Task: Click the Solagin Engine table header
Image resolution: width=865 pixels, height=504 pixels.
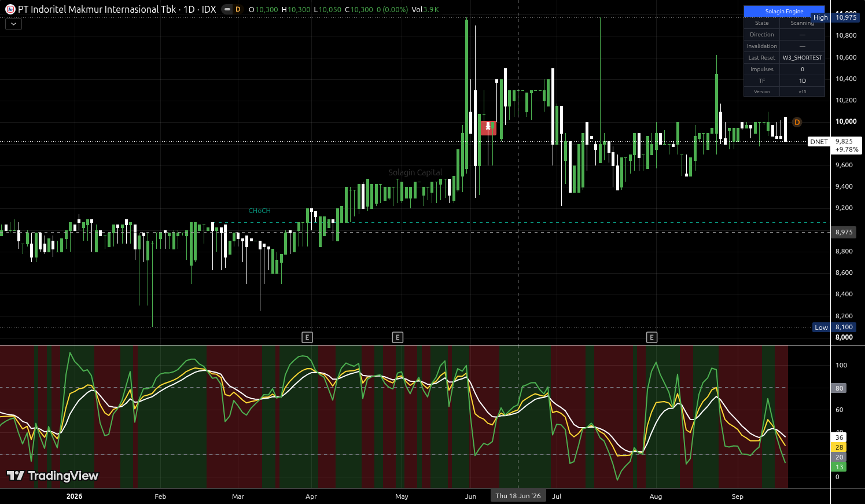Action: pyautogui.click(x=784, y=11)
